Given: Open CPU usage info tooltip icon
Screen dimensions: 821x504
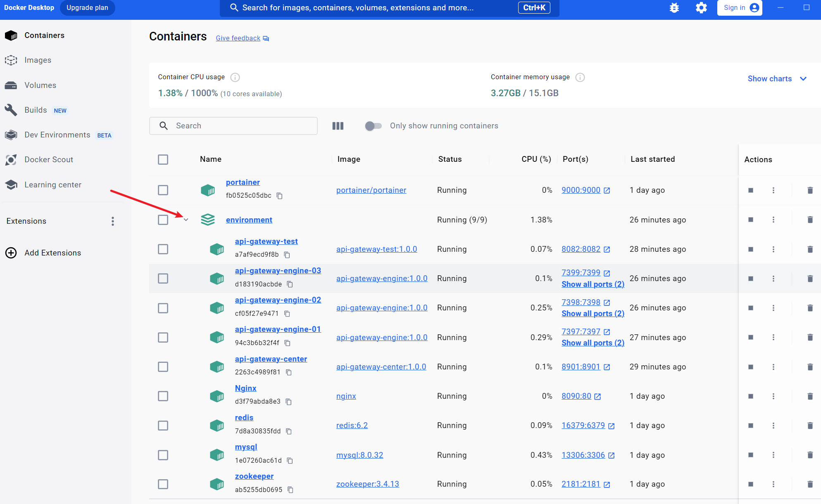Looking at the screenshot, I should point(235,77).
